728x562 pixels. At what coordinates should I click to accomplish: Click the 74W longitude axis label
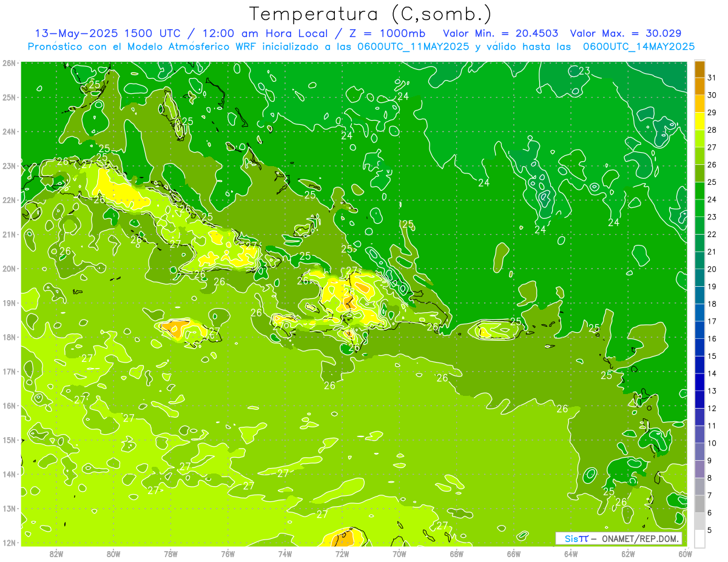pos(285,554)
